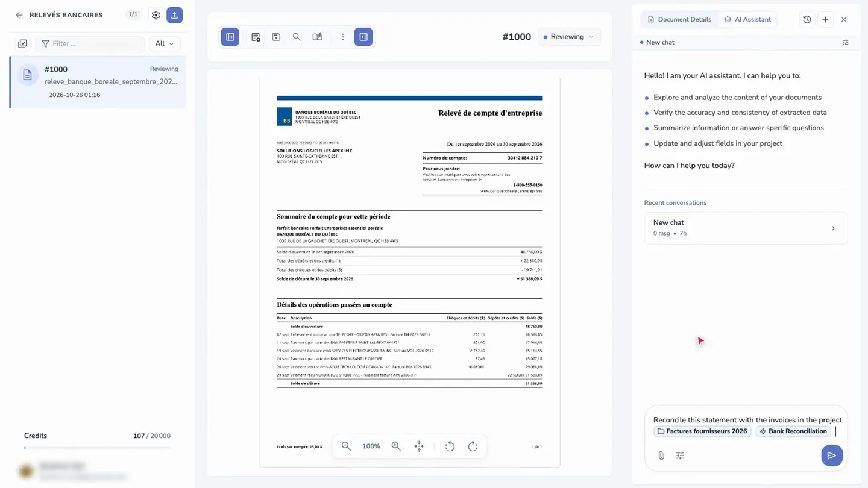868x488 pixels.
Task: Click the 1/1 document counter badge
Action: pos(133,14)
